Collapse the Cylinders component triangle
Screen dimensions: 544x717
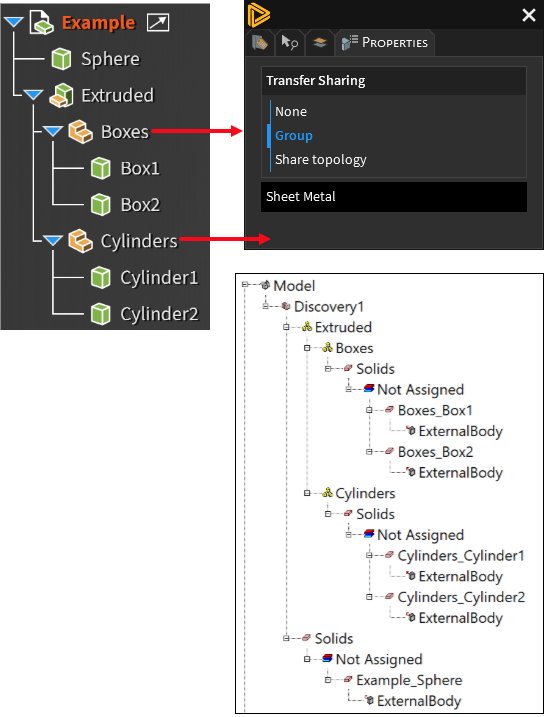[x=53, y=240]
